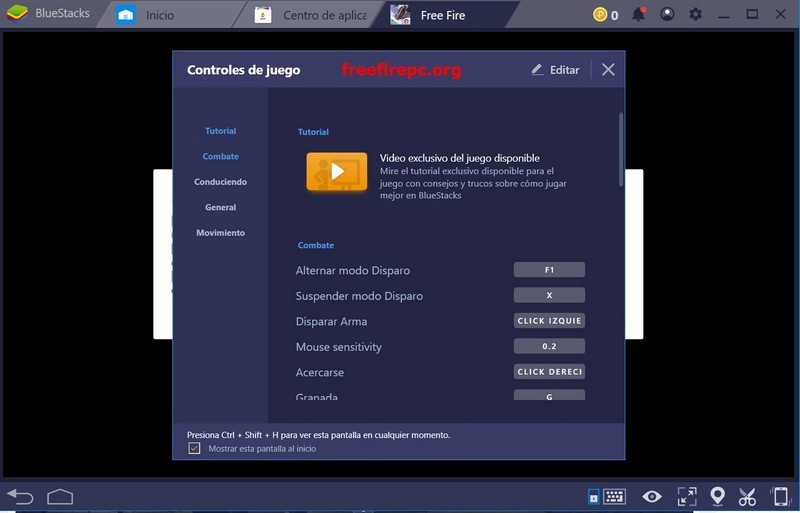Screen dimensions: 800x513
Task: Click the 0.2 Mouse sensitivity value
Action: (x=549, y=346)
